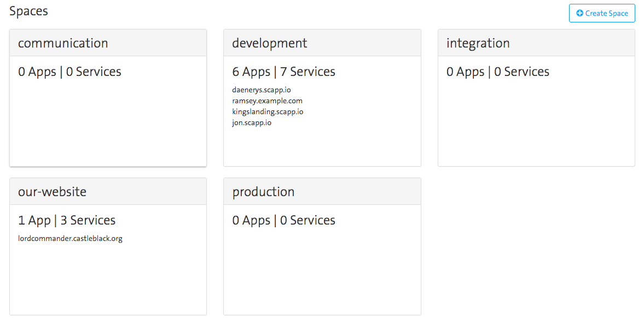This screenshot has width=644, height=318.
Task: Click communication's "0 Apps | 0 Services" text
Action: [70, 72]
